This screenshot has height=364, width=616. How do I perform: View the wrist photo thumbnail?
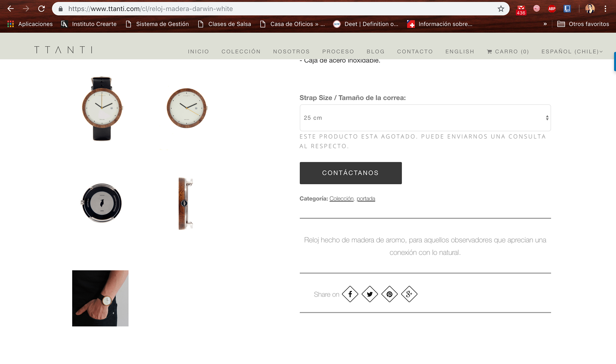coord(100,298)
